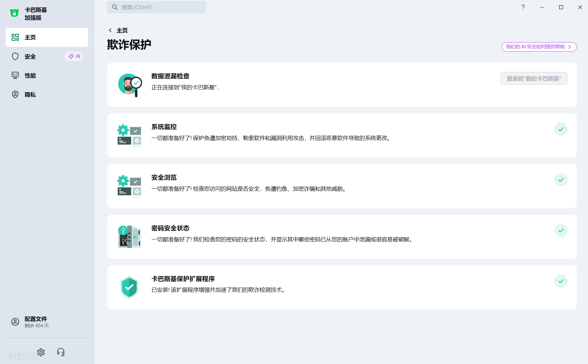The image size is (588, 364).
Task: Click the check status icon for 系统监控
Action: (x=561, y=129)
